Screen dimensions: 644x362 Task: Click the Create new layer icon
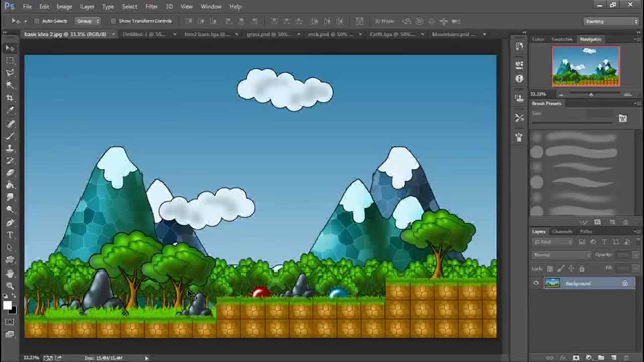tap(614, 357)
